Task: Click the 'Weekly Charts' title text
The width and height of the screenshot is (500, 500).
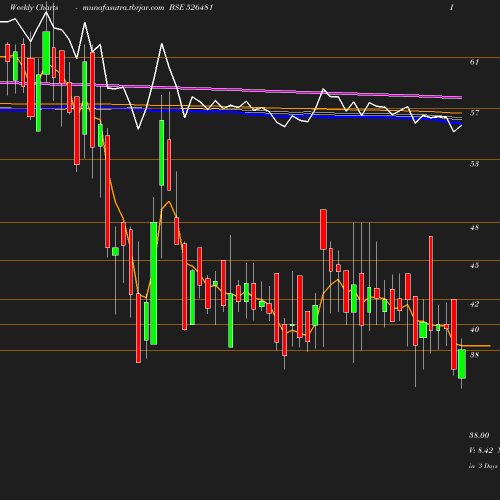Action: 34,8
